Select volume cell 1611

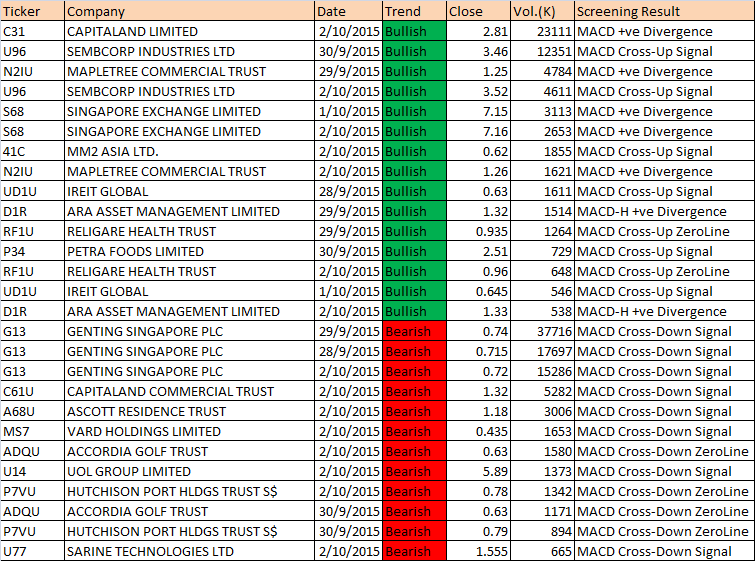point(542,191)
